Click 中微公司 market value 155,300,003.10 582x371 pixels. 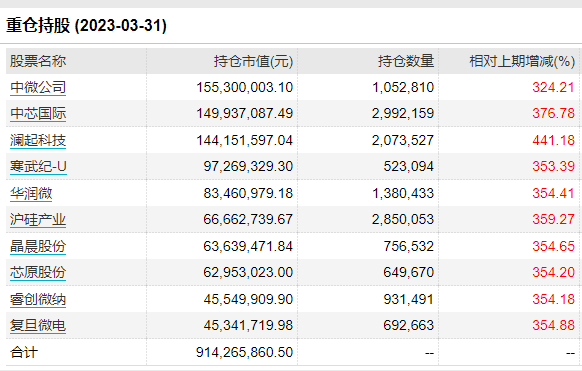[x=245, y=87]
